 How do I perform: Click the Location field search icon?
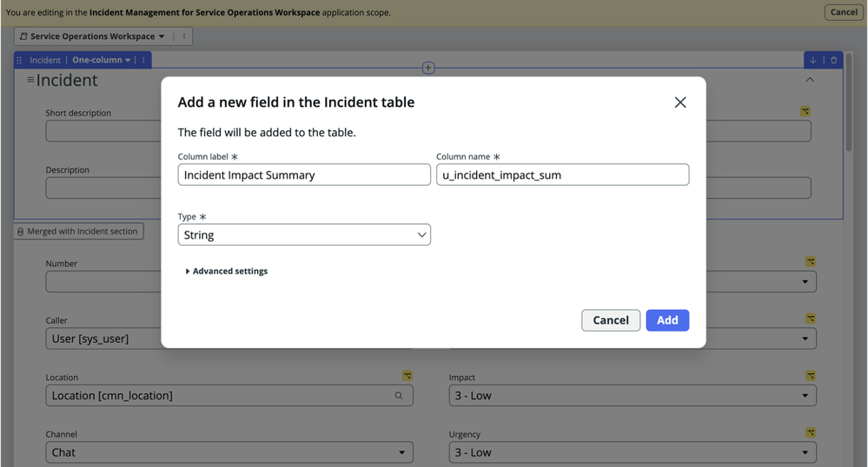pos(399,396)
